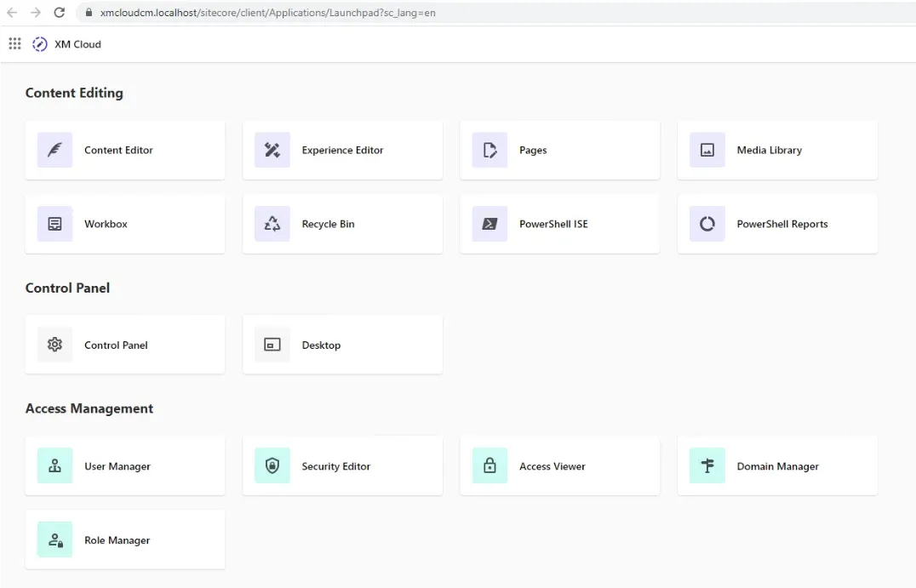Screen dimensions: 916x588
Task: Click the User Manager person icon
Action: (x=55, y=465)
